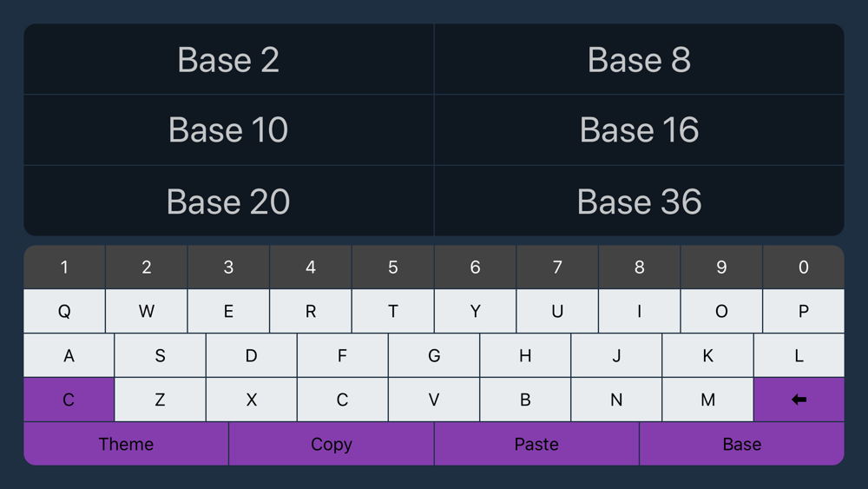The height and width of the screenshot is (489, 868).
Task: Tap the digit 7 key
Action: tap(557, 267)
